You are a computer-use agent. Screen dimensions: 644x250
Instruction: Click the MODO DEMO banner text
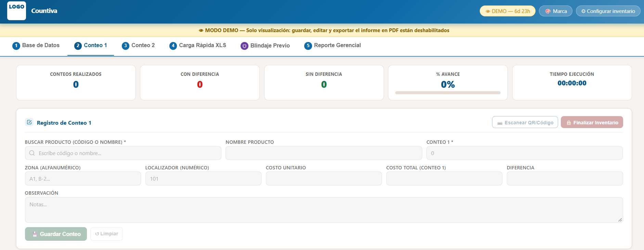pos(324,30)
